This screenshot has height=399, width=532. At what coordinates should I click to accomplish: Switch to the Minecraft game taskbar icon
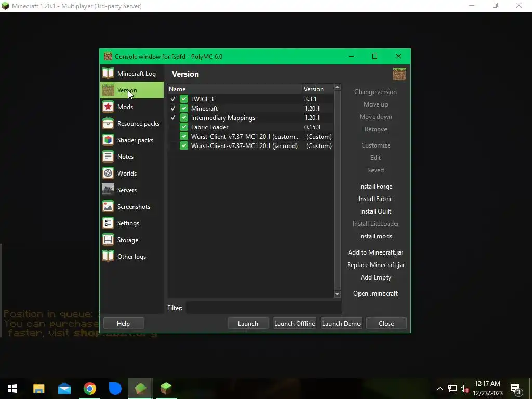coord(166,389)
